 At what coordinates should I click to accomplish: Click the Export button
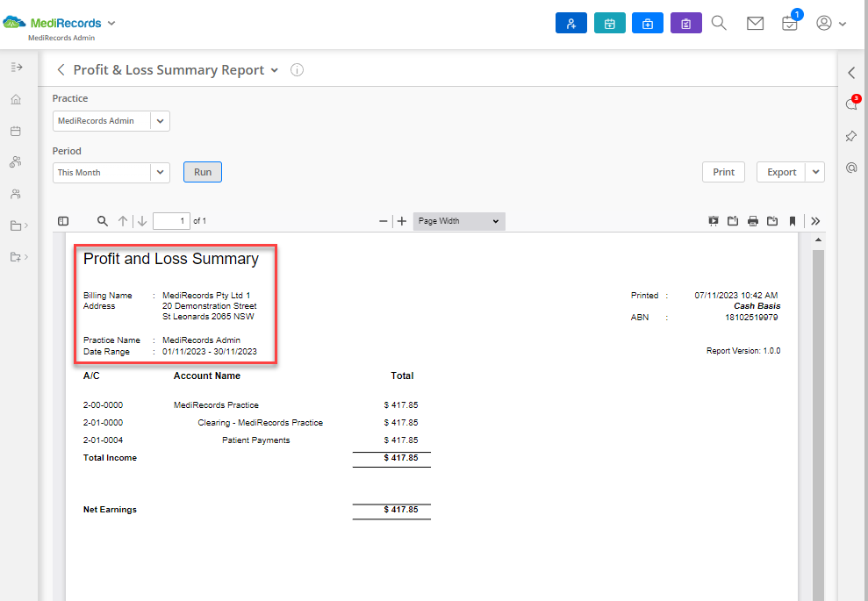[x=781, y=172]
